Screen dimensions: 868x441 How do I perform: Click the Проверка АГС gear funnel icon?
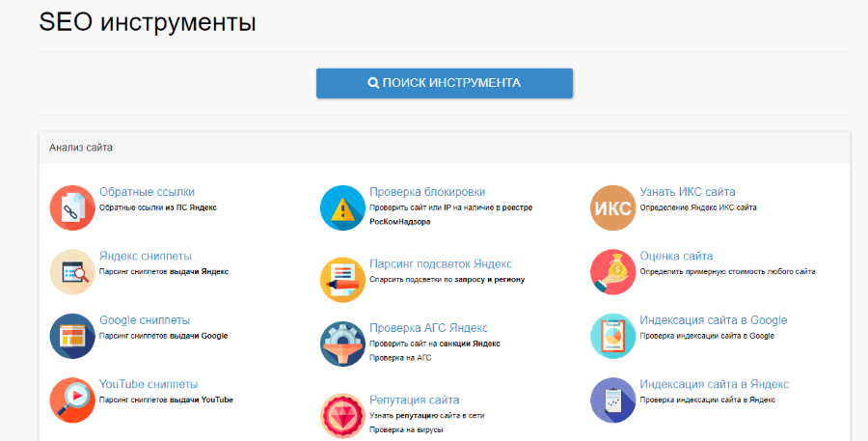tap(342, 344)
